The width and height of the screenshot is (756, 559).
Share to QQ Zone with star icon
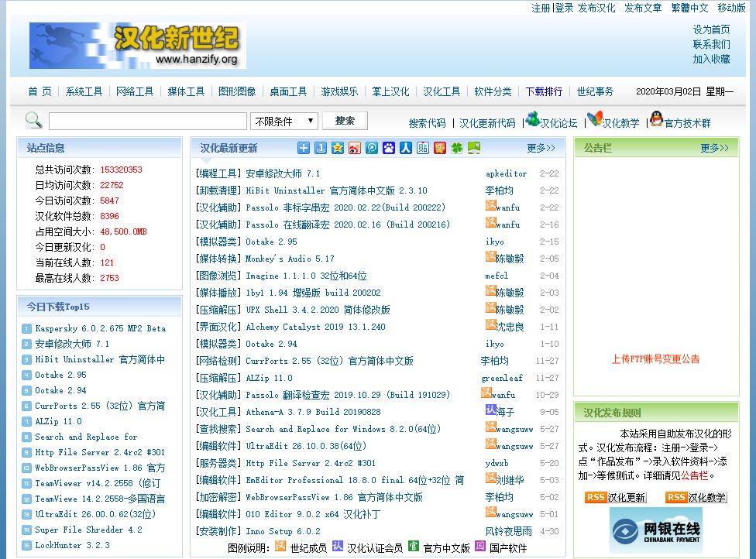pyautogui.click(x=338, y=148)
